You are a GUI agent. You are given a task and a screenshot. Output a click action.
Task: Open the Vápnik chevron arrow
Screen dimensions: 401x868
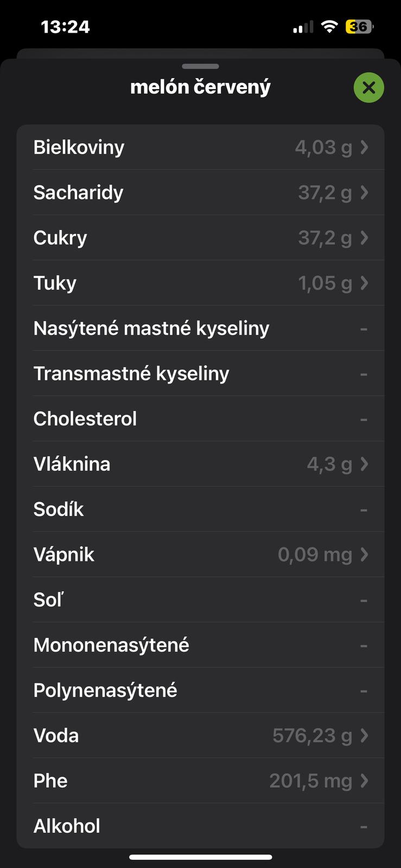365,554
